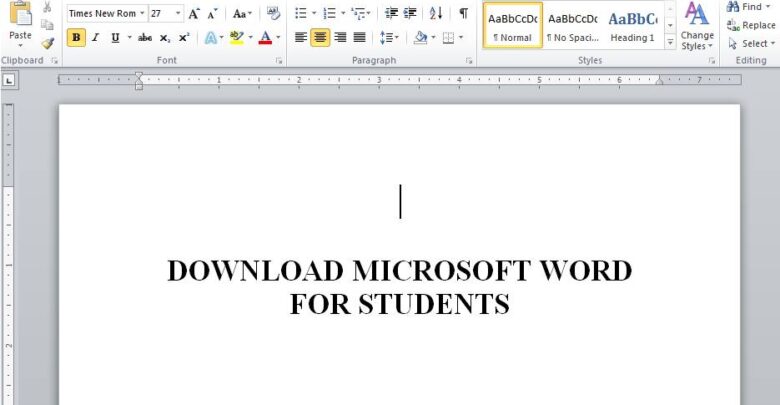The width and height of the screenshot is (780, 405).
Task: Apply the Heading 1 style
Action: click(x=632, y=25)
